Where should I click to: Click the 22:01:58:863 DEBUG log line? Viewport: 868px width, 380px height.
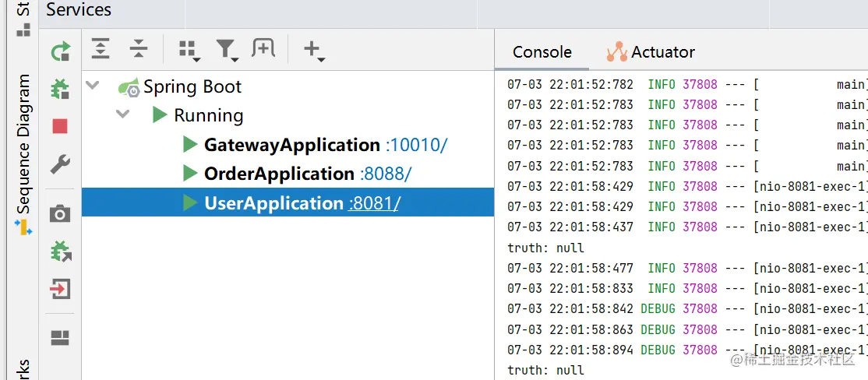tap(686, 329)
